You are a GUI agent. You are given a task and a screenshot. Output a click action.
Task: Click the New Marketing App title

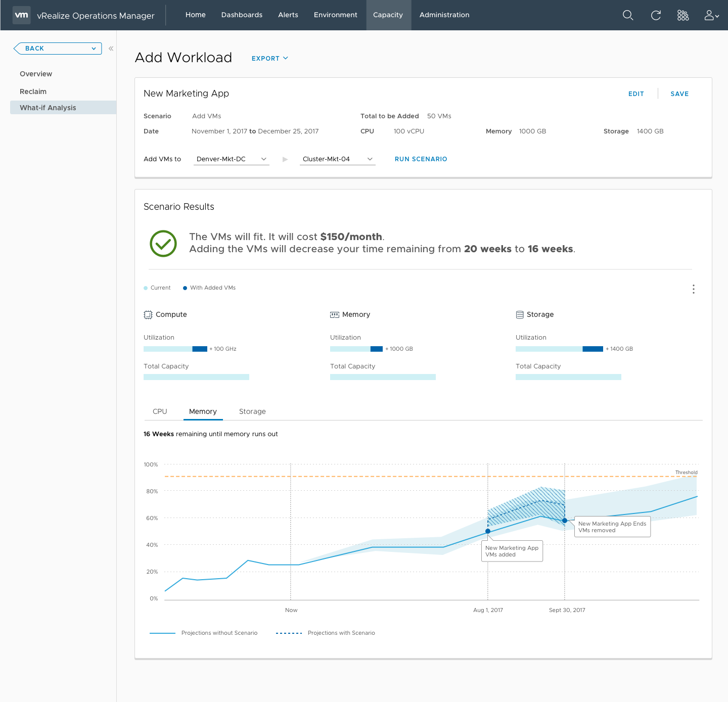186,93
